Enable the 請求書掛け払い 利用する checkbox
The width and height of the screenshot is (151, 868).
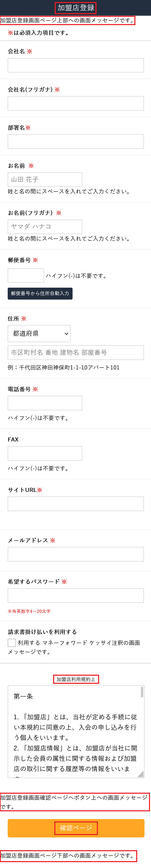pos(12,643)
